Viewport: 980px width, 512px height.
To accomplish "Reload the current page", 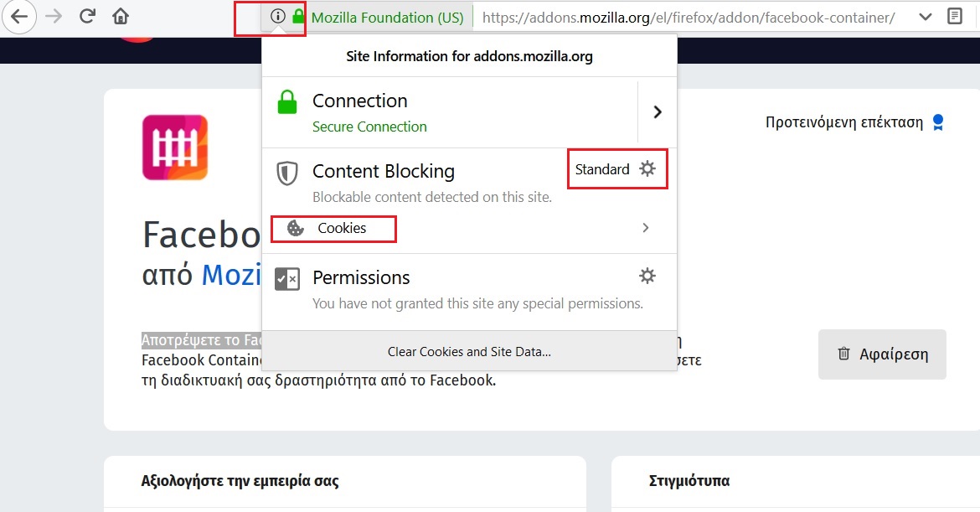I will (87, 16).
